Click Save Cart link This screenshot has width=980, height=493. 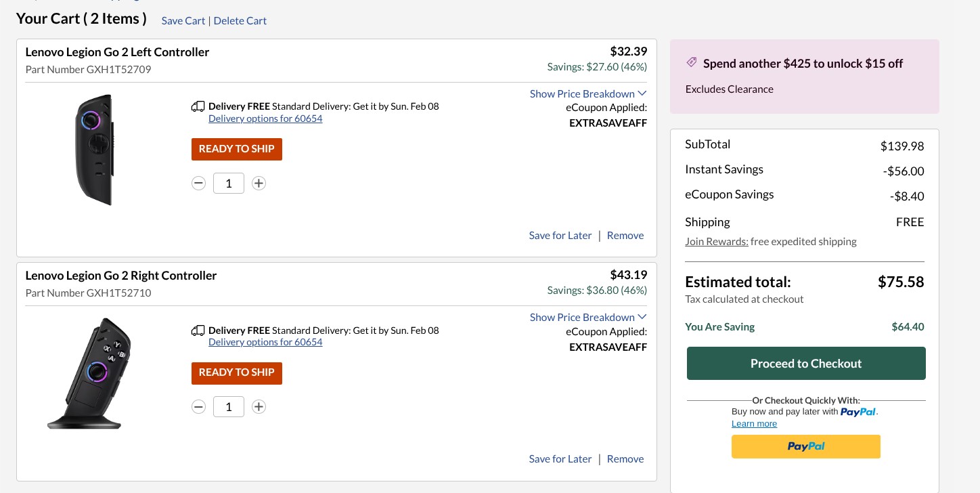pyautogui.click(x=183, y=21)
